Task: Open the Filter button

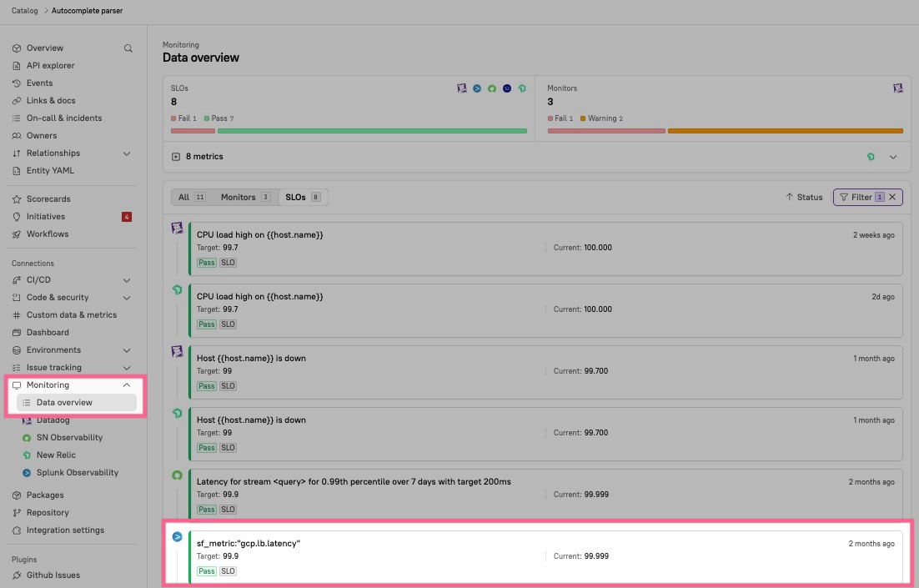Action: [x=861, y=197]
